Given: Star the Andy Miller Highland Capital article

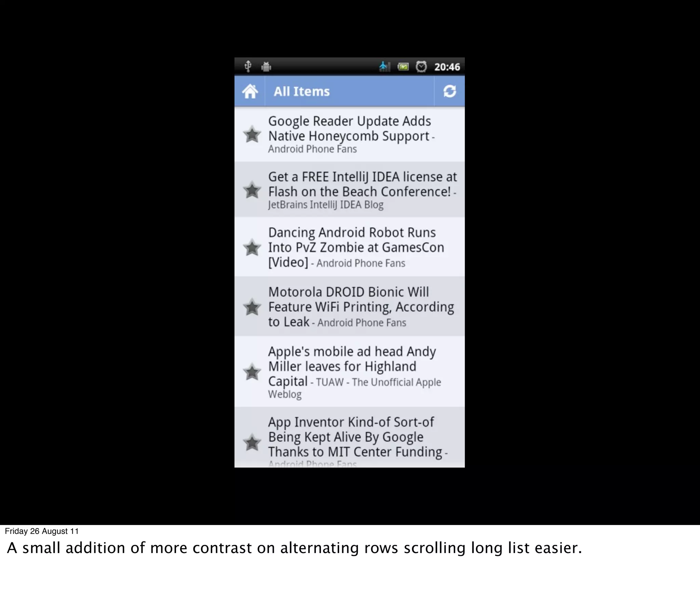Looking at the screenshot, I should 252,372.
